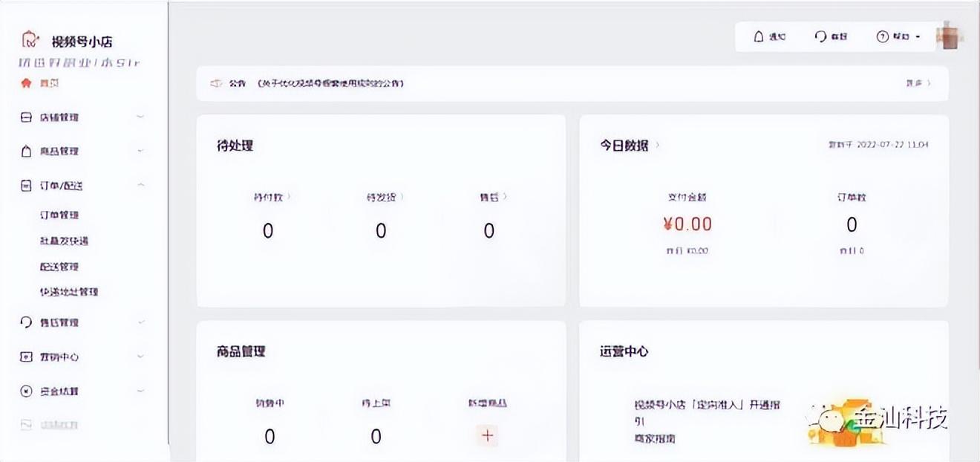Click the 店铺管理 shop icon
The height and width of the screenshot is (462, 980).
pos(26,117)
